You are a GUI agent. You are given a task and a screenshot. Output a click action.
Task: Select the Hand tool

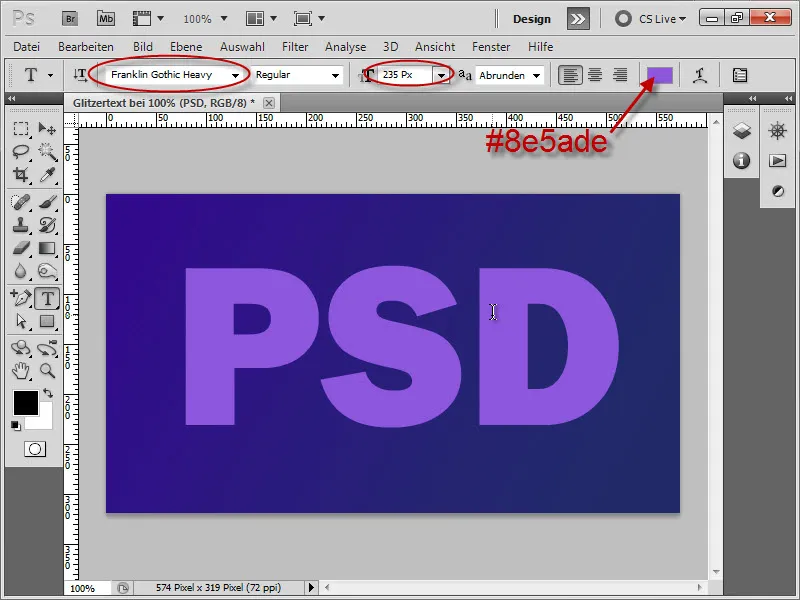click(21, 371)
